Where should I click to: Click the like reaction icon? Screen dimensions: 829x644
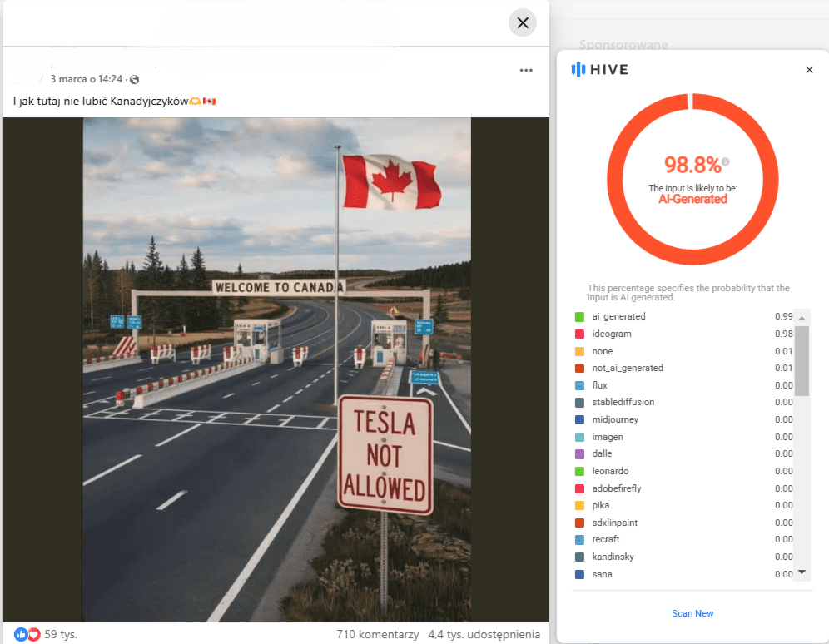[x=21, y=634]
